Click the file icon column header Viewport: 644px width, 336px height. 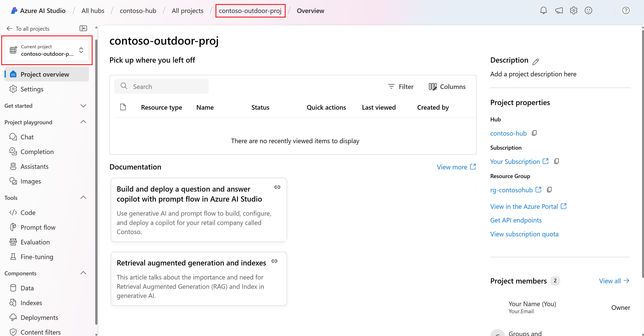123,107
